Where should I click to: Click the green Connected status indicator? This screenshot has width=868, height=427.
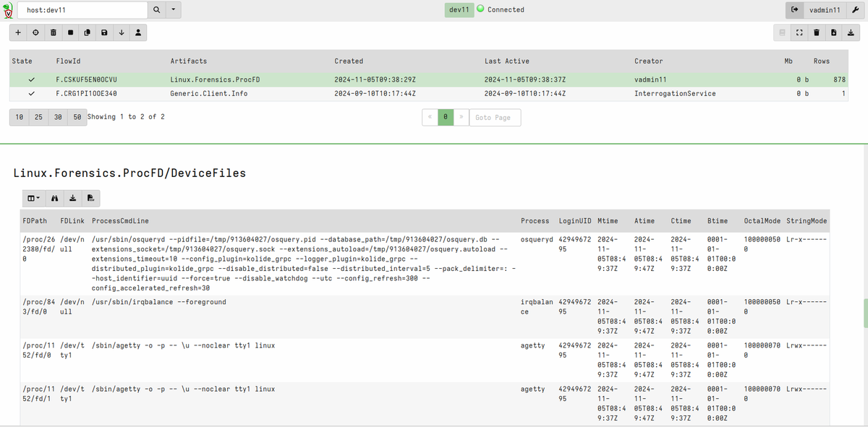pos(480,9)
